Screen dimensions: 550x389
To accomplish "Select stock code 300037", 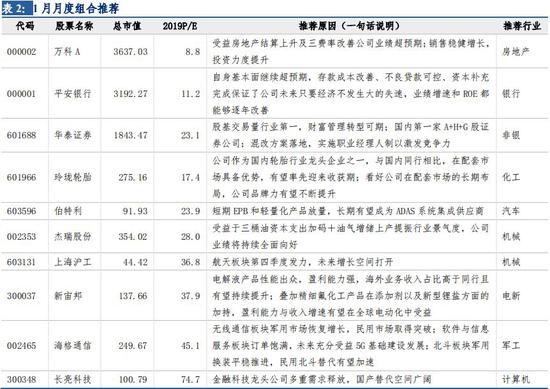I will click(21, 296).
